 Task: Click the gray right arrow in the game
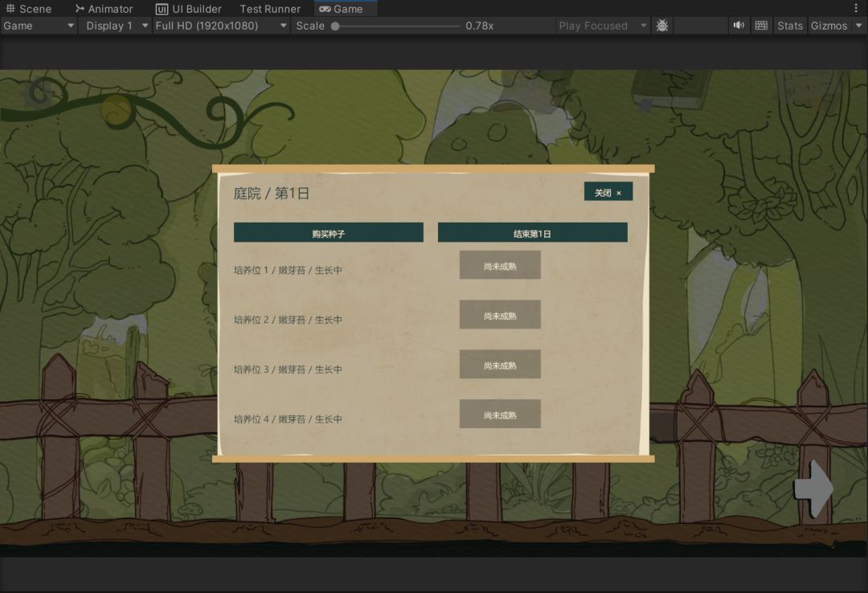813,489
